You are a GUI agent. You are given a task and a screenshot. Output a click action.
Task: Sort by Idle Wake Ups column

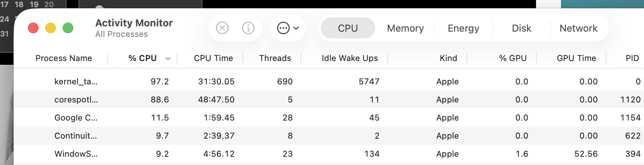(x=350, y=58)
